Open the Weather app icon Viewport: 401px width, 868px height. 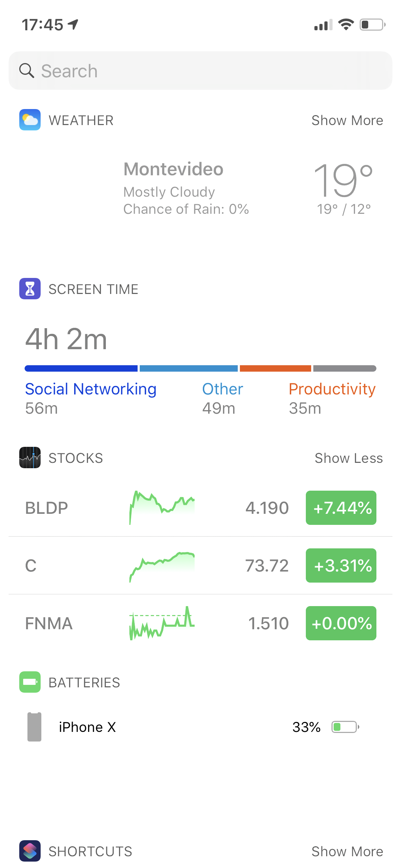coord(30,120)
